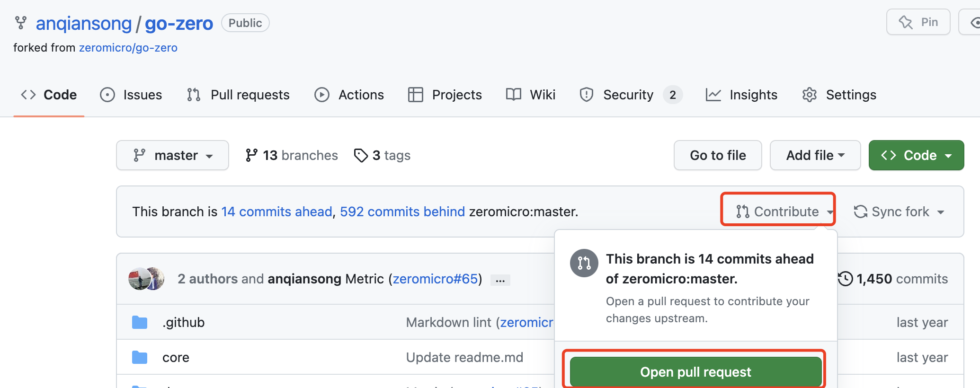
Task: Click the fork icon beside repository name
Action: click(x=21, y=23)
